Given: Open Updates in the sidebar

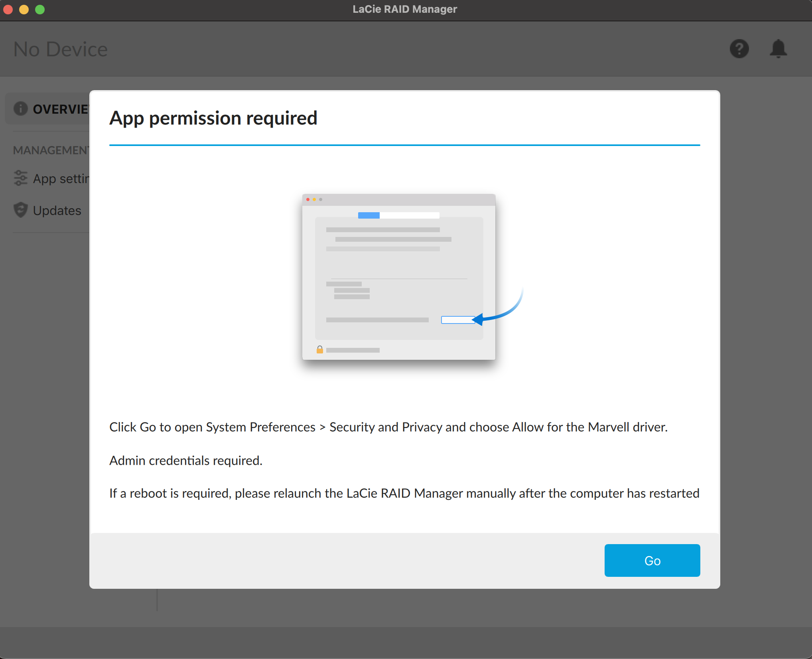Looking at the screenshot, I should click(48, 210).
